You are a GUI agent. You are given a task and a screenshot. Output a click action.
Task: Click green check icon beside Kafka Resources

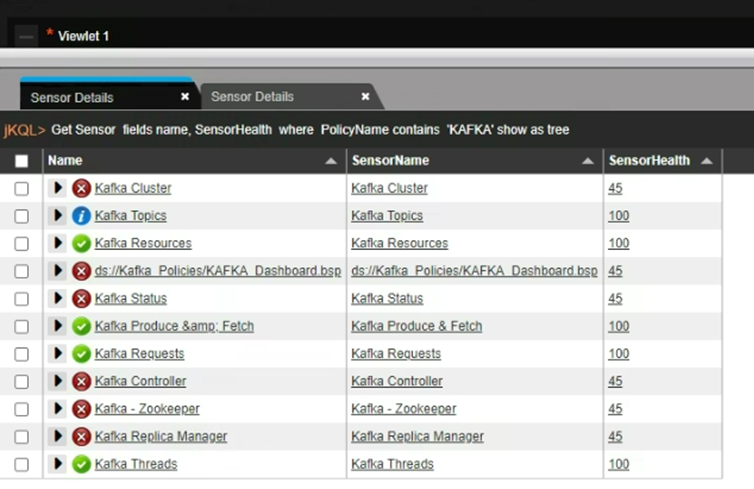tap(81, 243)
